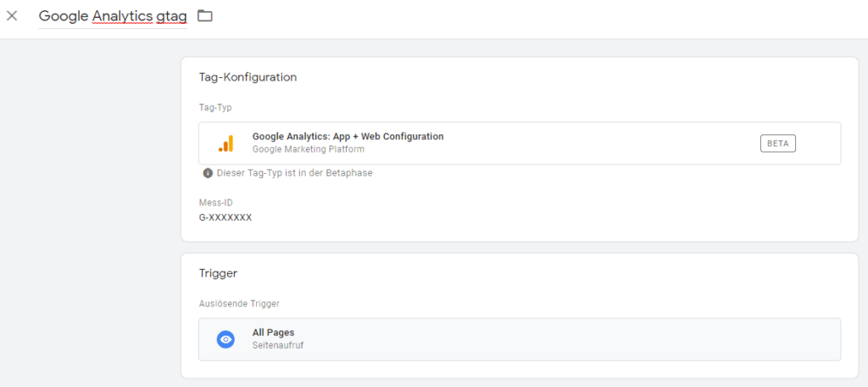Click the BETA badge

[x=777, y=143]
